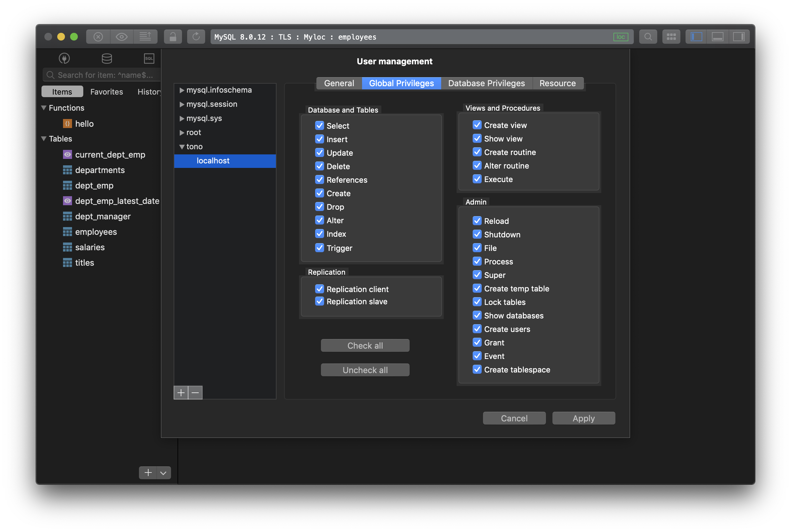This screenshot has height=532, width=791.
Task: Toggle the Grant admin privilege off
Action: (477, 342)
